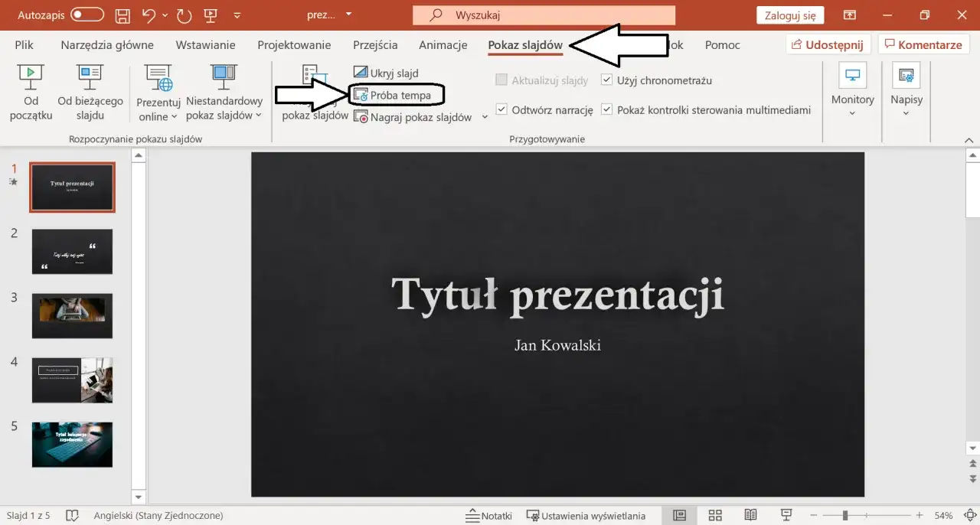Open Komentarze panel
The height and width of the screenshot is (525, 980).
point(924,44)
